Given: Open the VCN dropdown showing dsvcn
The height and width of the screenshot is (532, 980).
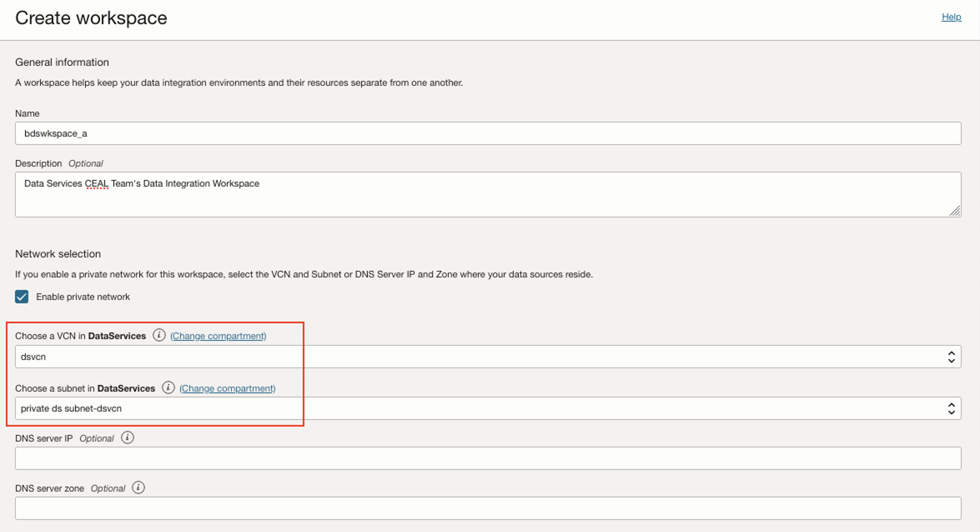Looking at the screenshot, I should (487, 357).
